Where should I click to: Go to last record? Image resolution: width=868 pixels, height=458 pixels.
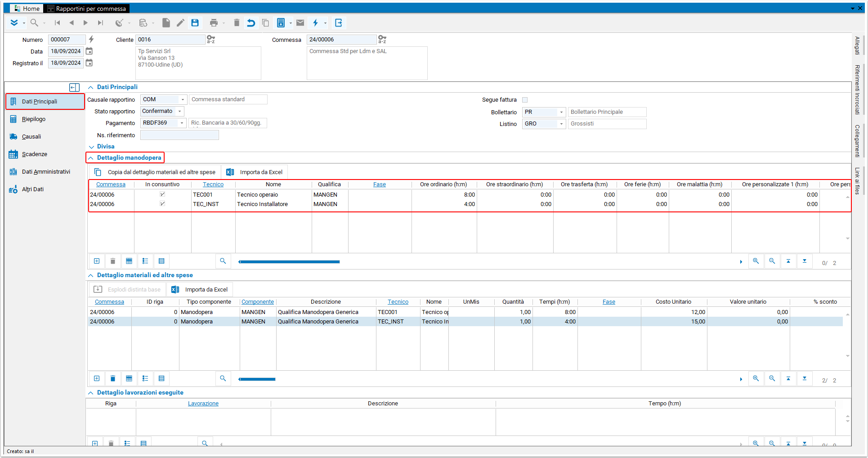(x=100, y=23)
